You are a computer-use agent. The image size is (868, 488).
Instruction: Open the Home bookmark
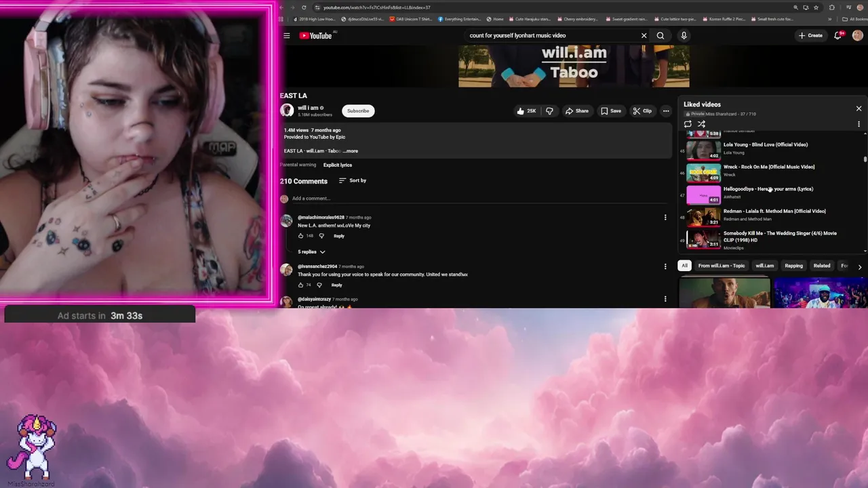tap(495, 19)
